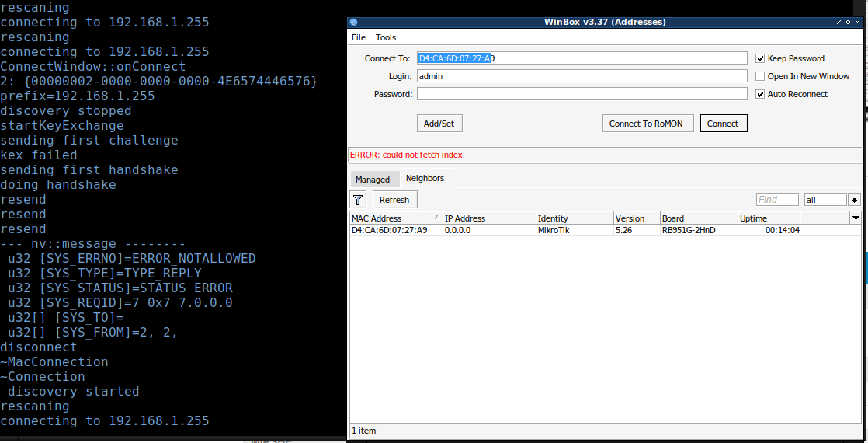Image resolution: width=868 pixels, height=443 pixels.
Task: Click Refresh to rescan neighbors
Action: coord(394,200)
